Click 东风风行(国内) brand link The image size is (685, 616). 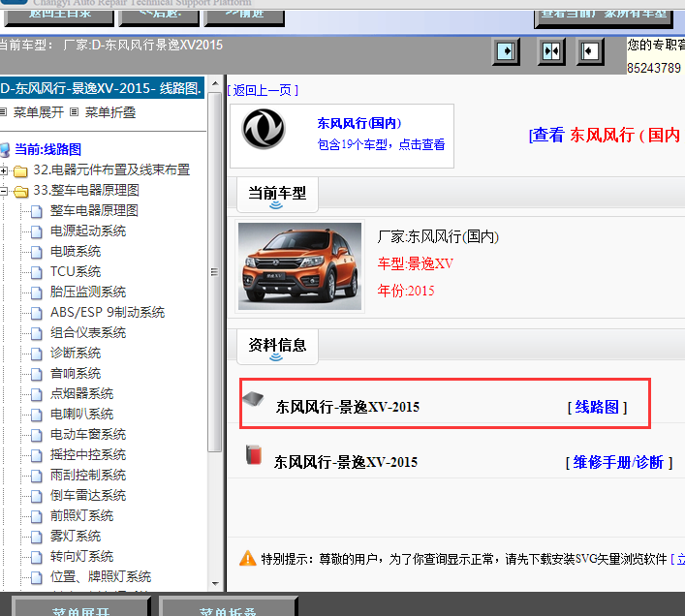click(359, 123)
